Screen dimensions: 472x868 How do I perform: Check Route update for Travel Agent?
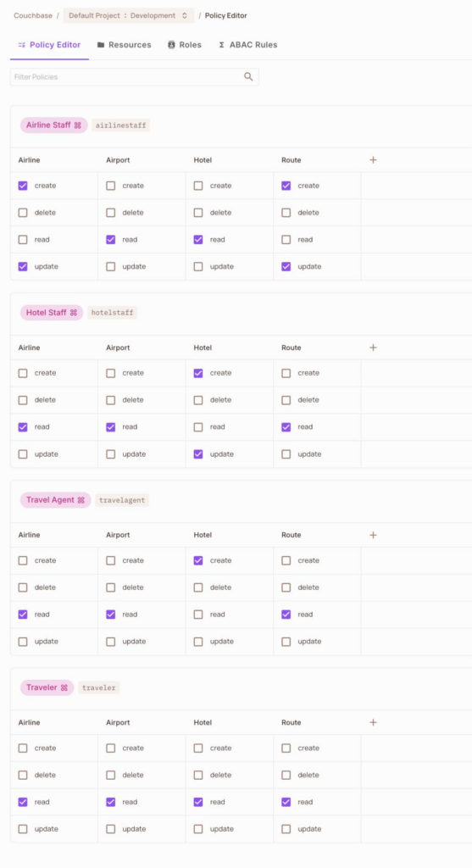[286, 642]
